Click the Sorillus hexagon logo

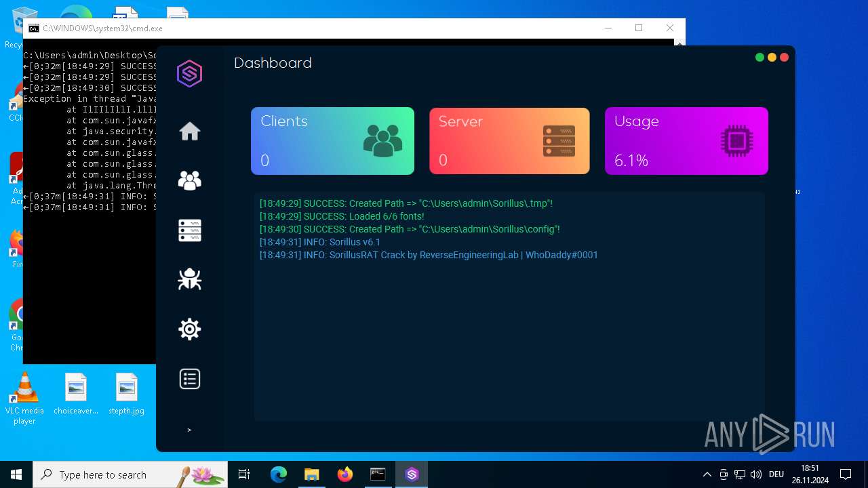(189, 73)
